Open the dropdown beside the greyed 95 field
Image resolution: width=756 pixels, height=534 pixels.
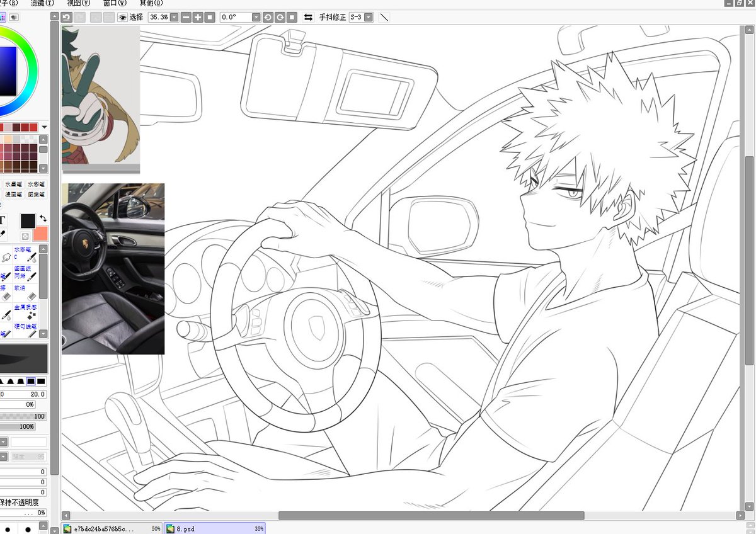click(3, 457)
